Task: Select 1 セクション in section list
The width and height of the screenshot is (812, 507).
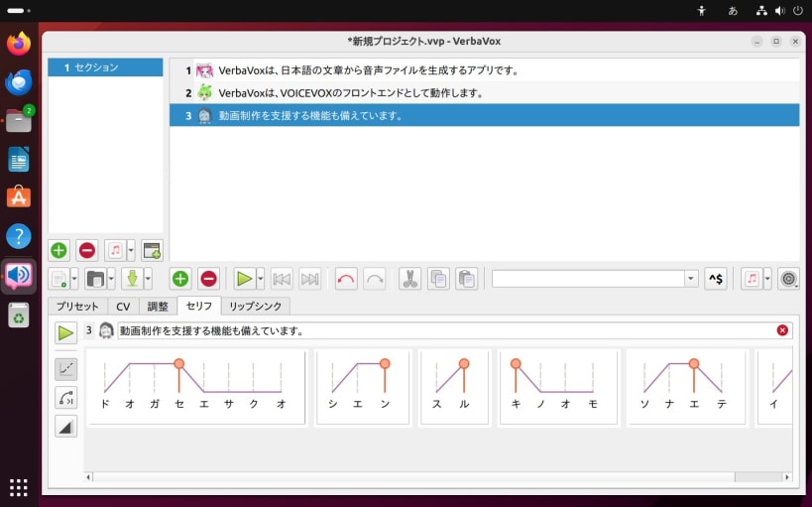Action: (105, 67)
